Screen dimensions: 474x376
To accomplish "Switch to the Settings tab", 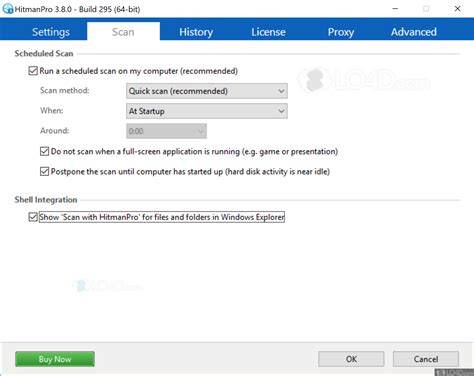I will 51,32.
